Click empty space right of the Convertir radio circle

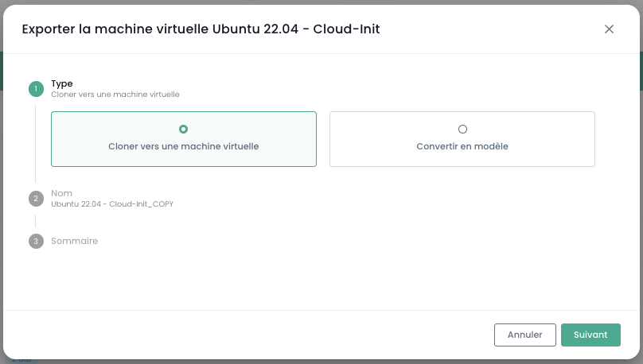(x=533, y=129)
